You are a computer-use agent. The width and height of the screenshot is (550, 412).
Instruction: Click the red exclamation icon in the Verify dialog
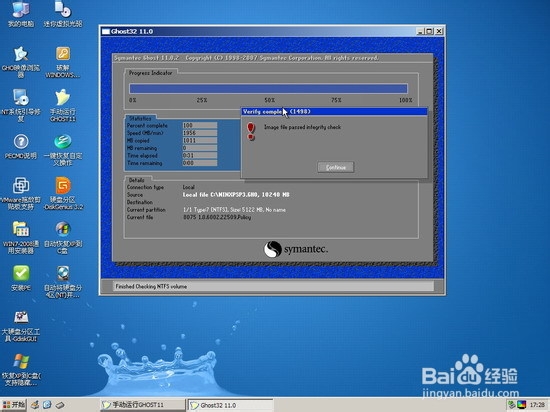pos(251,131)
